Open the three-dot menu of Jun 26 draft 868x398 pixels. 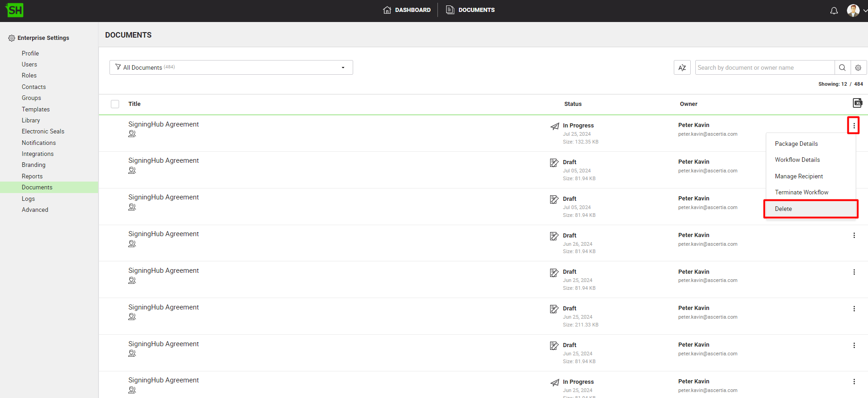pyautogui.click(x=854, y=235)
